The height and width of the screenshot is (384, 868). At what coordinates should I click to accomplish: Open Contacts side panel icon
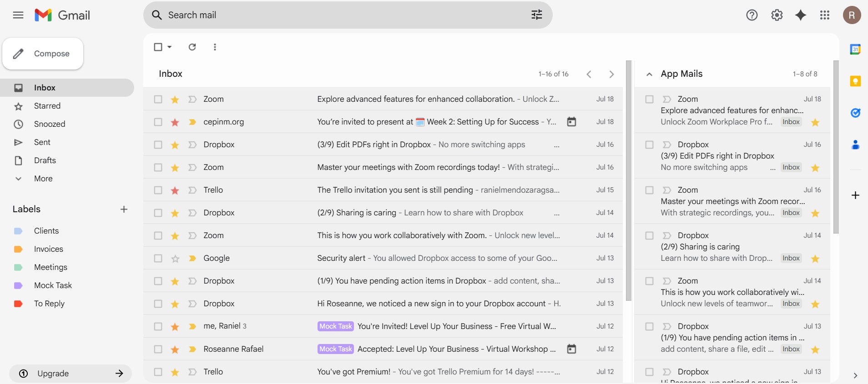tap(855, 145)
